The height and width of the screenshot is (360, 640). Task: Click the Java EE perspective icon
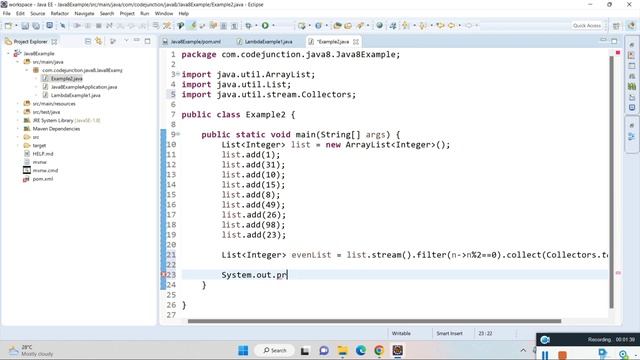[x=631, y=25]
